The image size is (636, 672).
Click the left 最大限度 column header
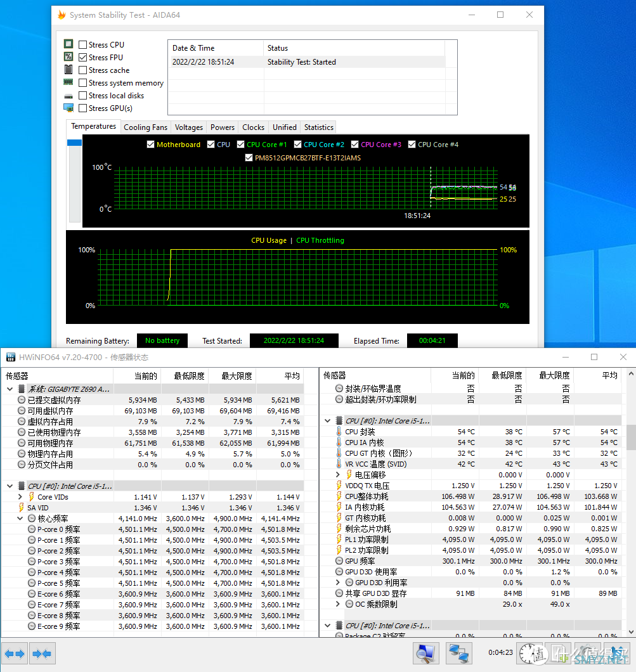tap(233, 376)
